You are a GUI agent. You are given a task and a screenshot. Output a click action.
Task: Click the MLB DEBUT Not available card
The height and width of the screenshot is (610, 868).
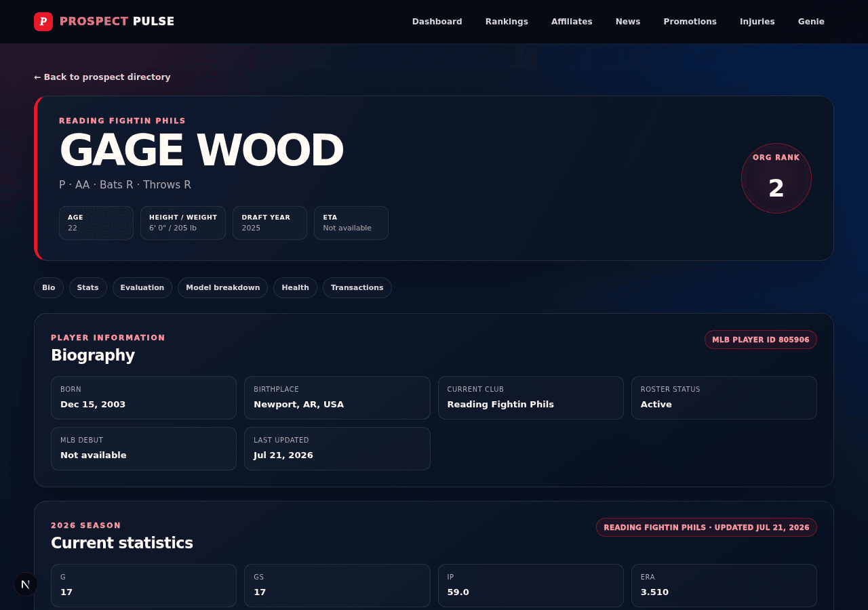(144, 449)
